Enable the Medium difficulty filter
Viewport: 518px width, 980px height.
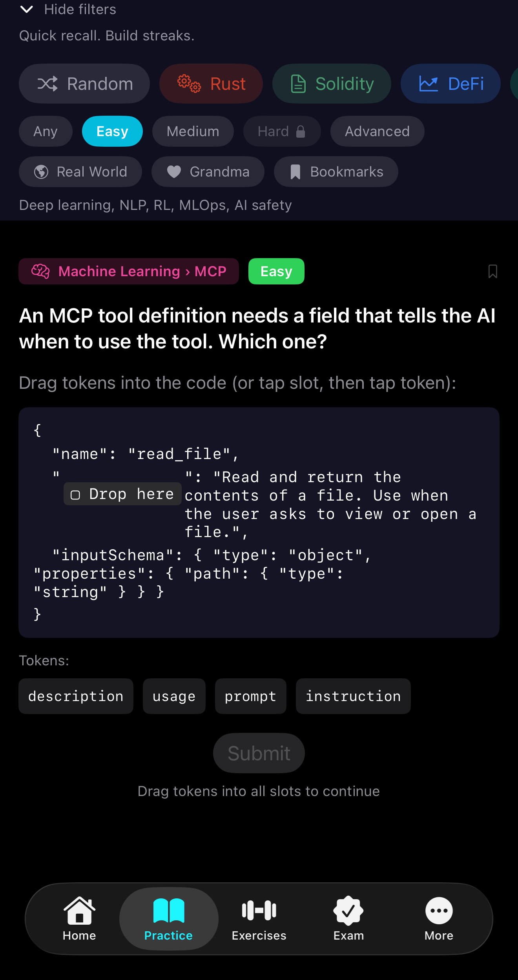193,131
